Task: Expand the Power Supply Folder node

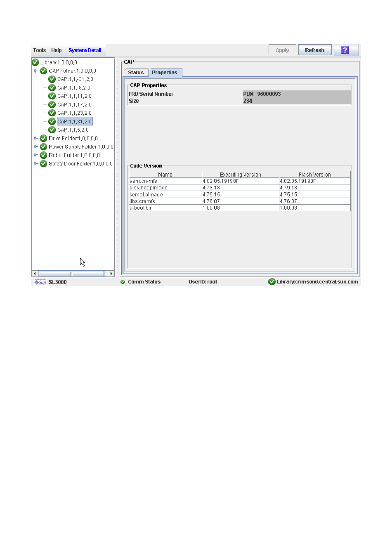Action: click(36, 147)
